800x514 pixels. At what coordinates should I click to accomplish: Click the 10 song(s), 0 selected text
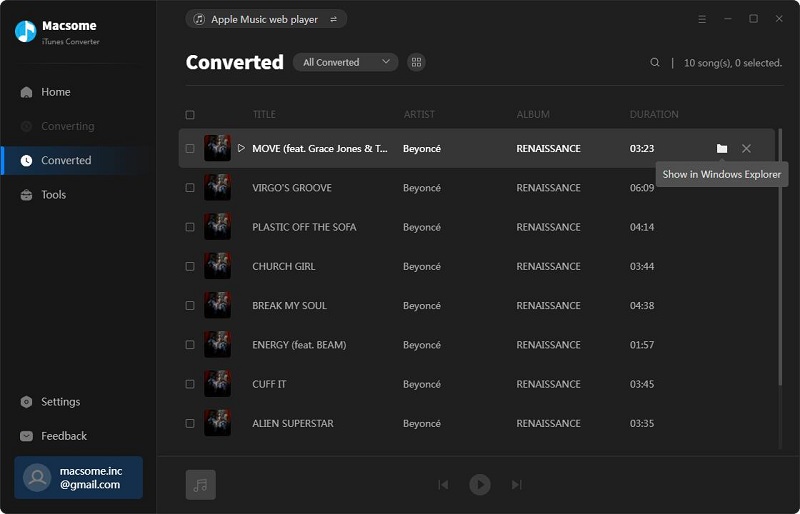click(x=733, y=63)
